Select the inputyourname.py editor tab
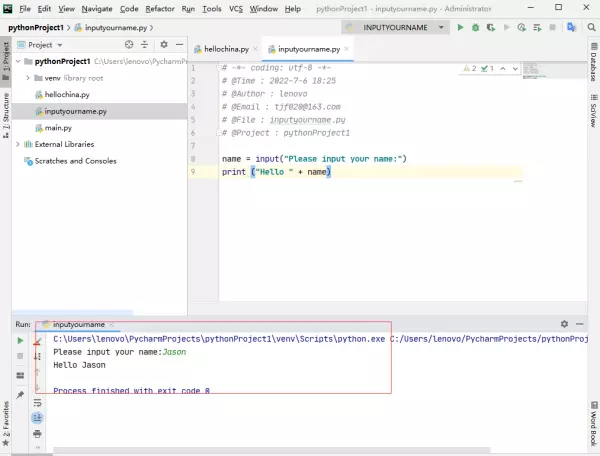This screenshot has height=456, width=600. 308,49
